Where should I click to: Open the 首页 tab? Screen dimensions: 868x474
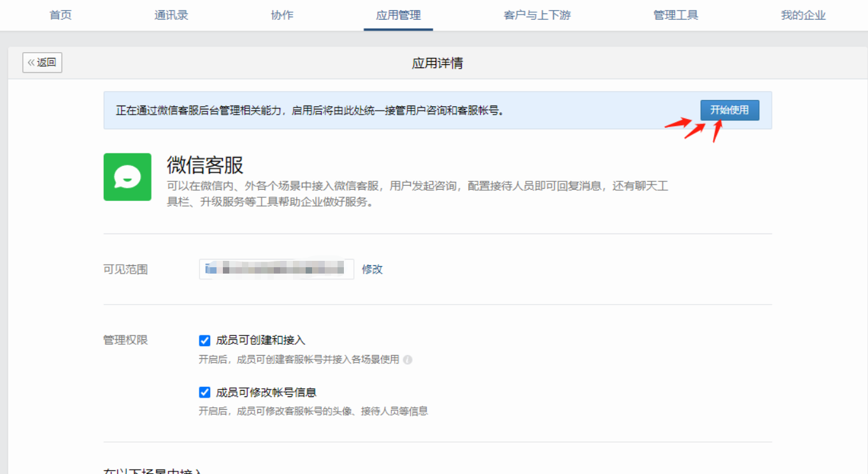pyautogui.click(x=60, y=15)
